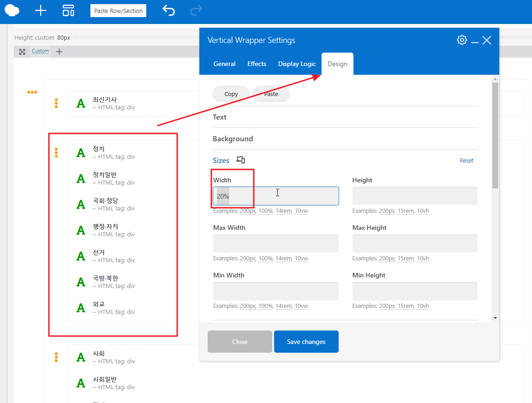
Task: Open the Custom row layout link
Action: [x=41, y=51]
